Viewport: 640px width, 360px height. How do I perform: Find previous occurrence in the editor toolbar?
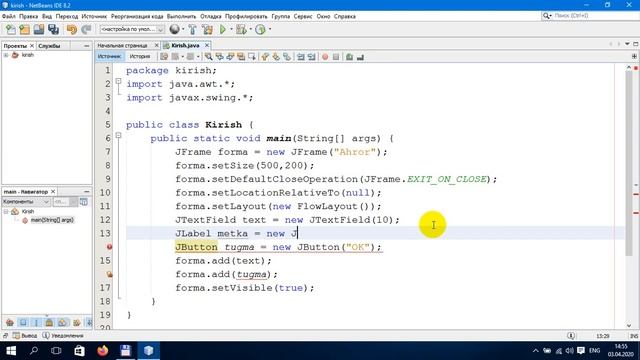point(220,57)
